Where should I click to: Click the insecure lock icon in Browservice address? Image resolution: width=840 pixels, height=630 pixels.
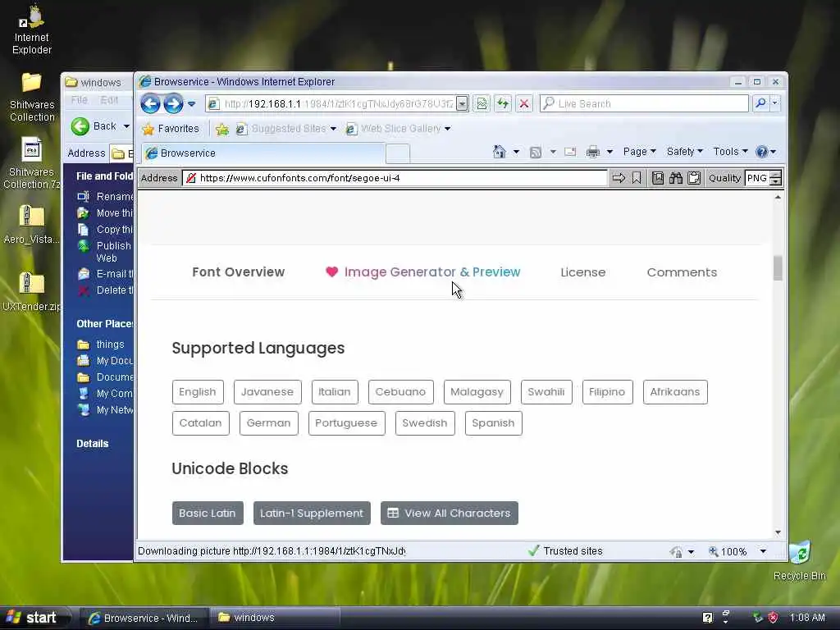(x=190, y=178)
